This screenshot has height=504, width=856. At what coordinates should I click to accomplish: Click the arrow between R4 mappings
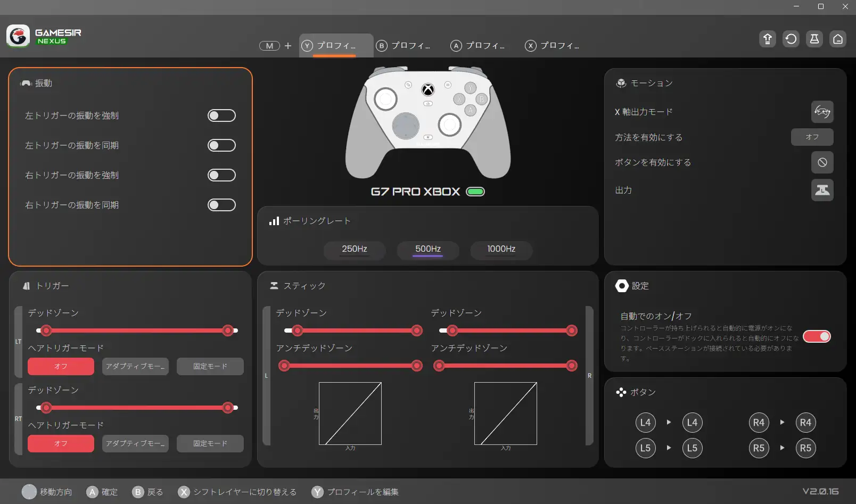coord(782,422)
